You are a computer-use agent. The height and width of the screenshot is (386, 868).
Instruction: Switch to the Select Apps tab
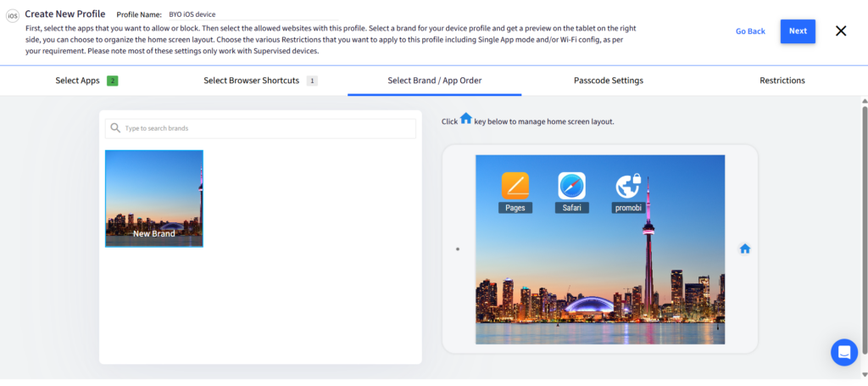78,81
